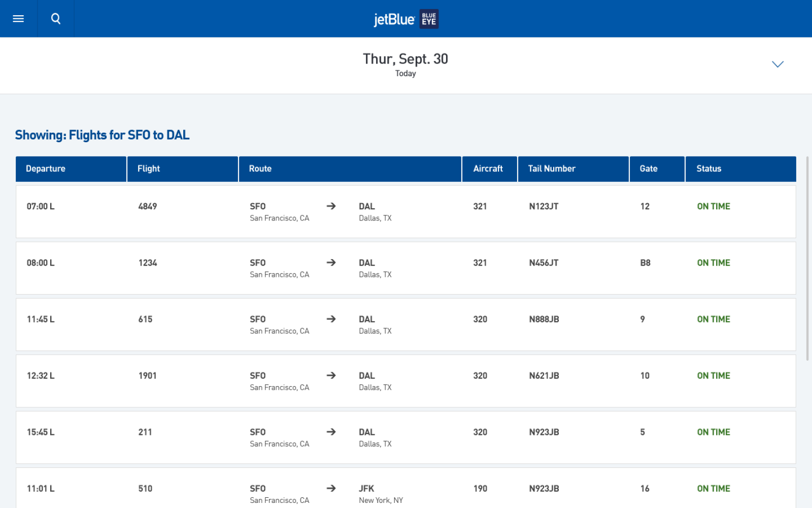Click the Aircraft column header

click(488, 169)
